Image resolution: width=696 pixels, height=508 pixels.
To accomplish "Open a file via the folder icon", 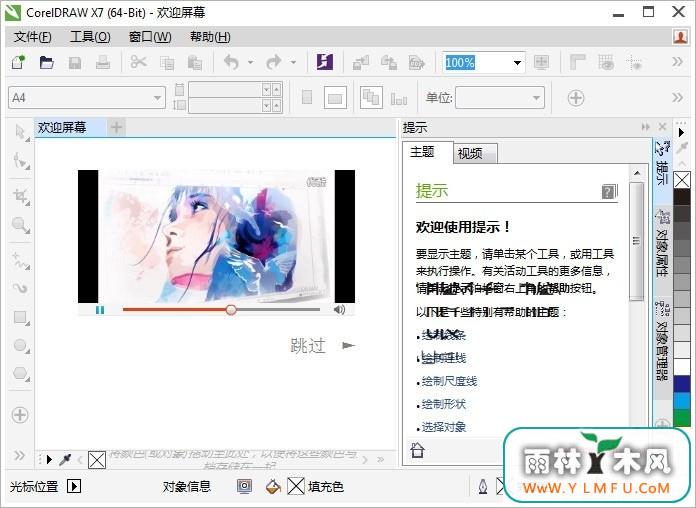I will tap(47, 62).
